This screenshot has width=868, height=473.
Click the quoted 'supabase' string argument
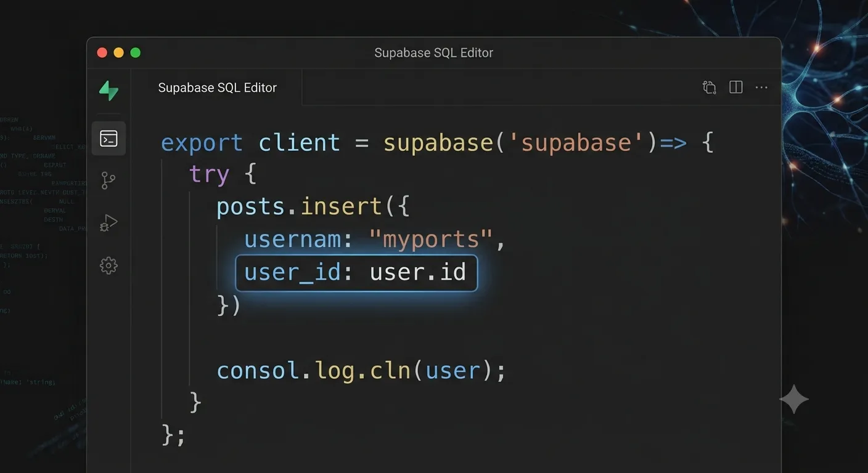tap(576, 142)
